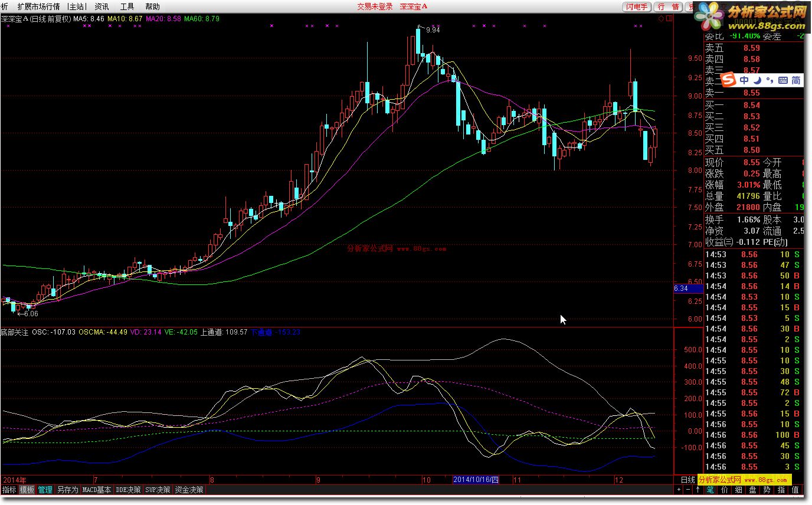
Task: Click the MA60: 8.79 indicator label
Action: [202, 19]
